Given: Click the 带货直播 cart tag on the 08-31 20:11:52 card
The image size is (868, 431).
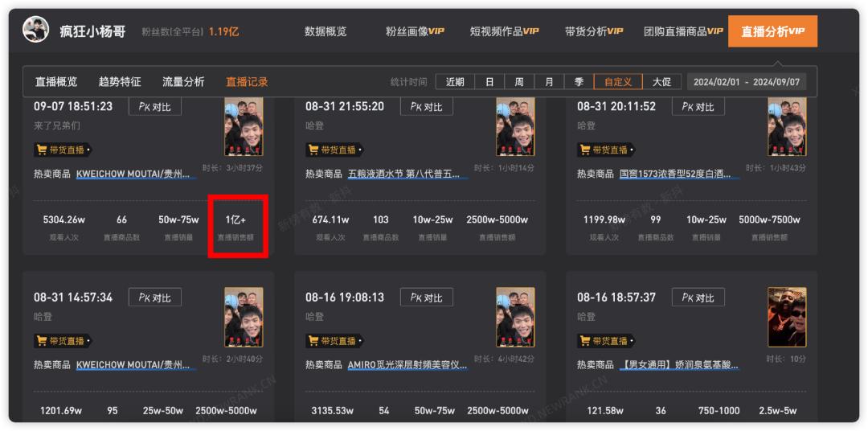Looking at the screenshot, I should click(x=606, y=150).
